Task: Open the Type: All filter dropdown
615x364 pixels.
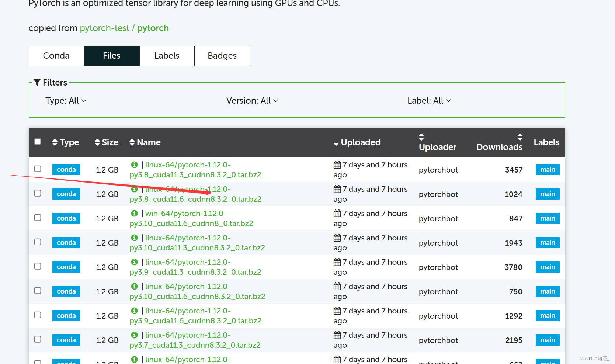Action: tap(66, 101)
